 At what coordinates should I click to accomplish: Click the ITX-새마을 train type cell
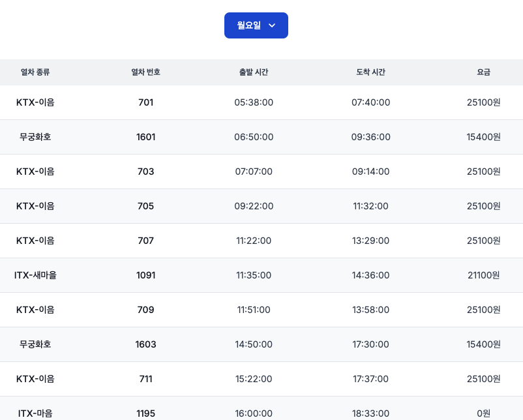35,275
